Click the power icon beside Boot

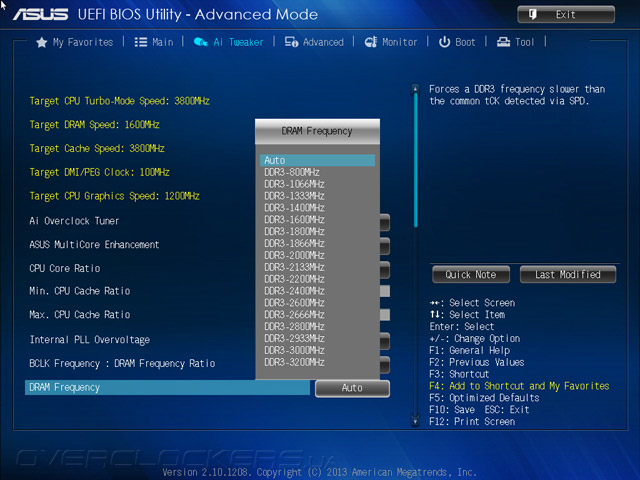point(444,42)
